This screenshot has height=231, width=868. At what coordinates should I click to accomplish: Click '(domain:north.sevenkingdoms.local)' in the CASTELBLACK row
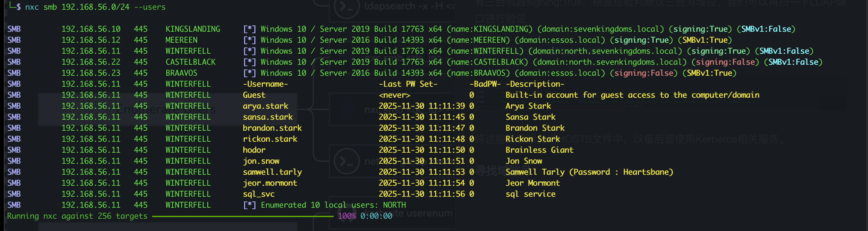[609, 62]
